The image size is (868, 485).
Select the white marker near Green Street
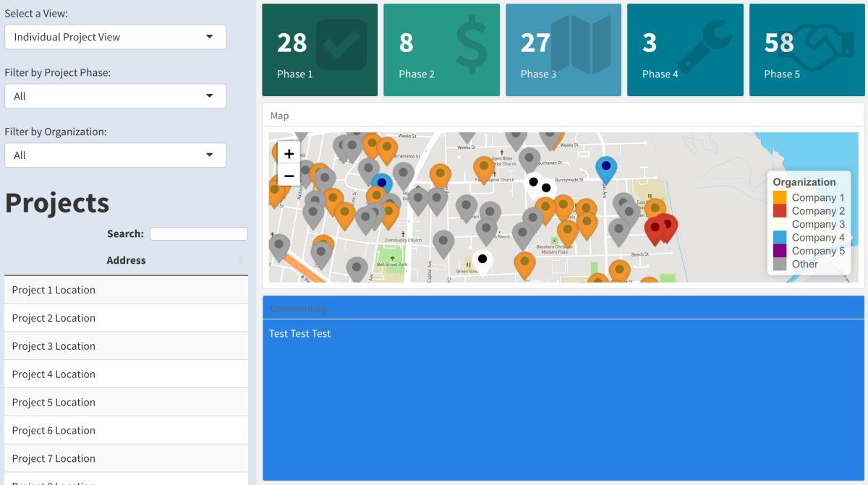(482, 263)
